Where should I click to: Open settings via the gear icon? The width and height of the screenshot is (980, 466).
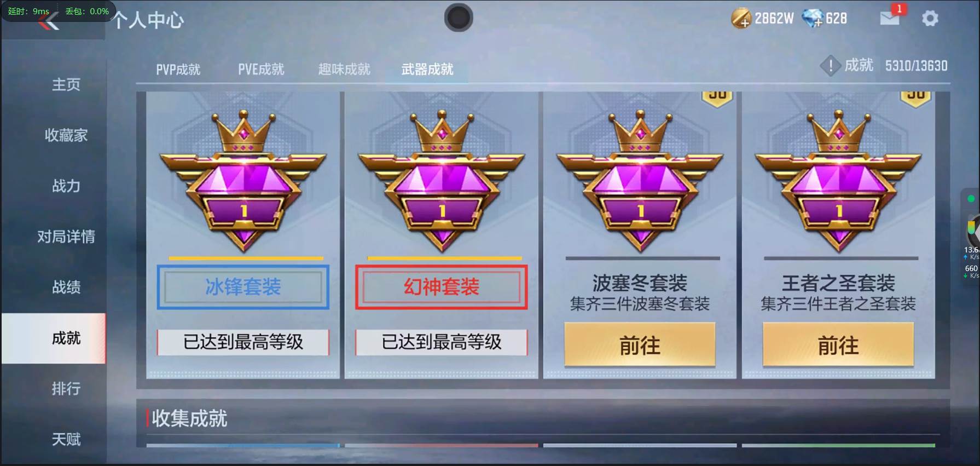(x=930, y=19)
